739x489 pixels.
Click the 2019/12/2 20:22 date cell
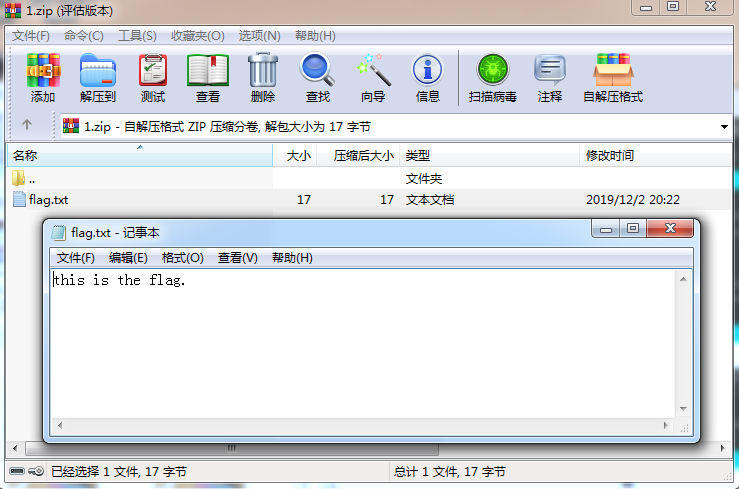click(x=632, y=200)
